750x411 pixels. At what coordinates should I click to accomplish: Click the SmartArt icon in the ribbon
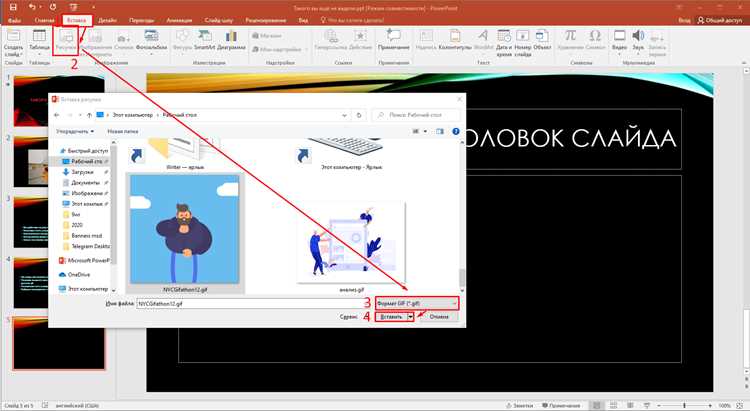tap(205, 40)
